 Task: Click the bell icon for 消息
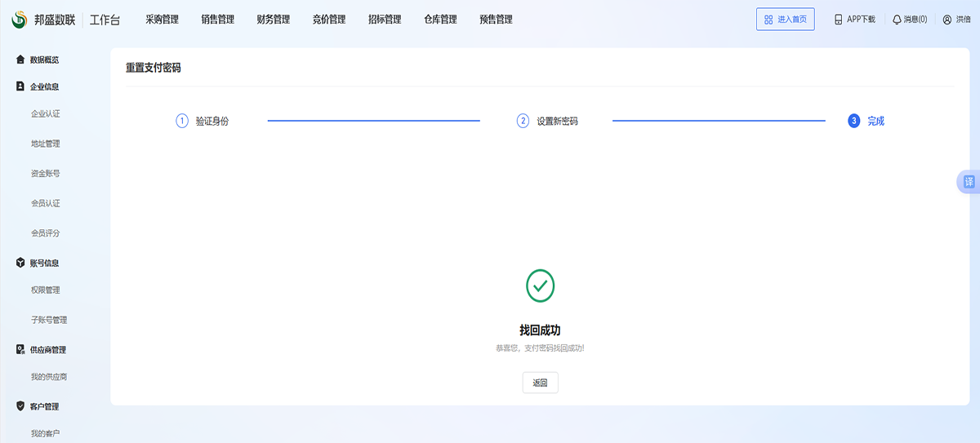click(897, 20)
